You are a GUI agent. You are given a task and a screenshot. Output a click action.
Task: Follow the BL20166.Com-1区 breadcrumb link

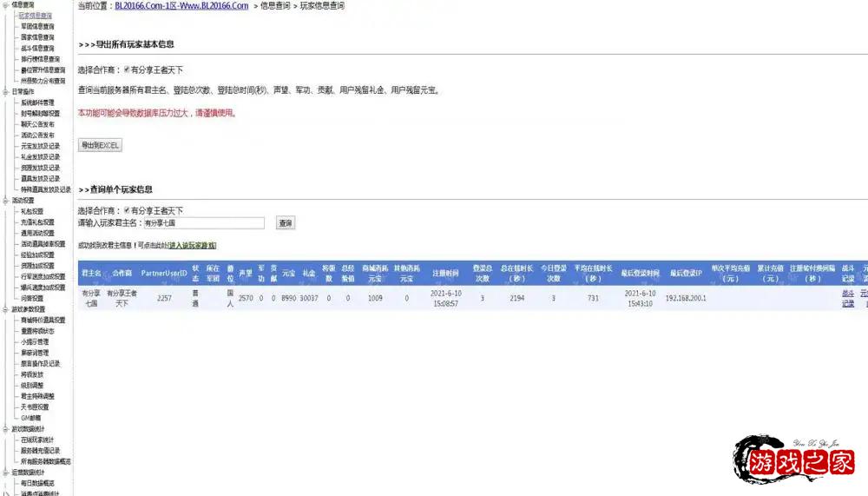(181, 5)
